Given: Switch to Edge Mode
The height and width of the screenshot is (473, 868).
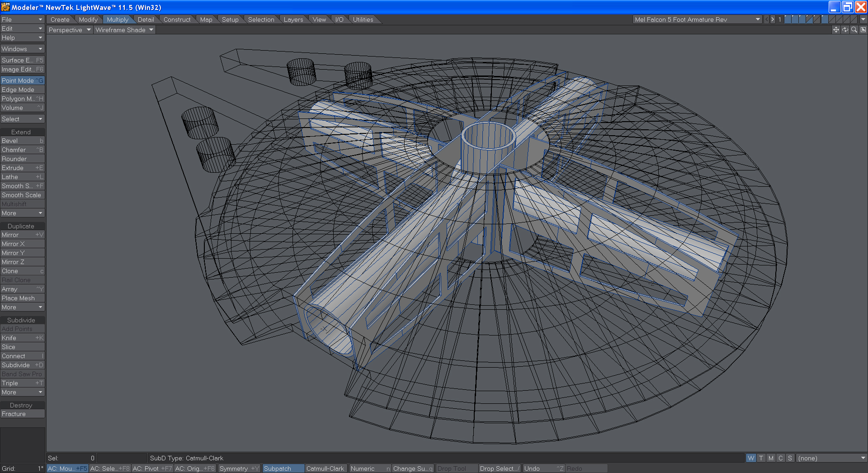Looking at the screenshot, I should (22, 90).
